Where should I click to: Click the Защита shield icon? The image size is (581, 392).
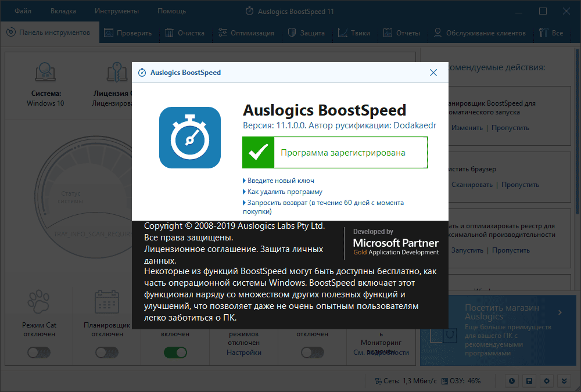[x=292, y=33]
